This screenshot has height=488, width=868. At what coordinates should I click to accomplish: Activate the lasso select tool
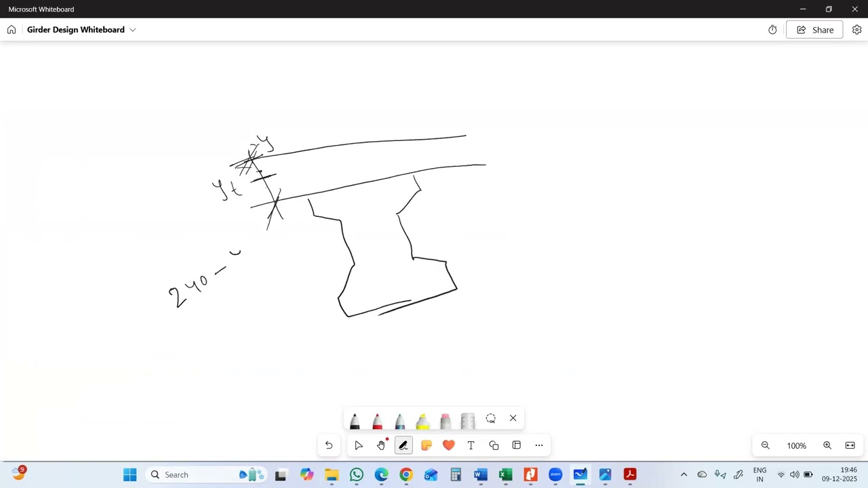click(490, 418)
